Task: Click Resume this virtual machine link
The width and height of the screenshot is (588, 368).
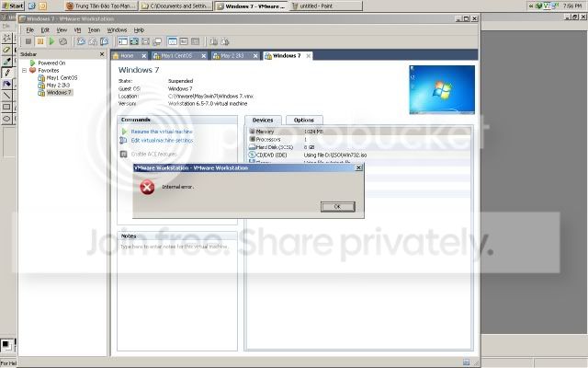Action: (162, 132)
